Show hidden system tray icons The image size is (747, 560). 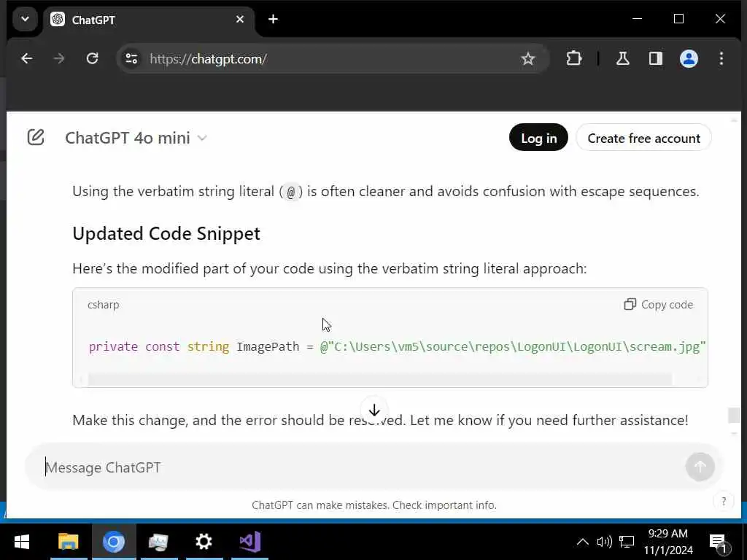(582, 542)
